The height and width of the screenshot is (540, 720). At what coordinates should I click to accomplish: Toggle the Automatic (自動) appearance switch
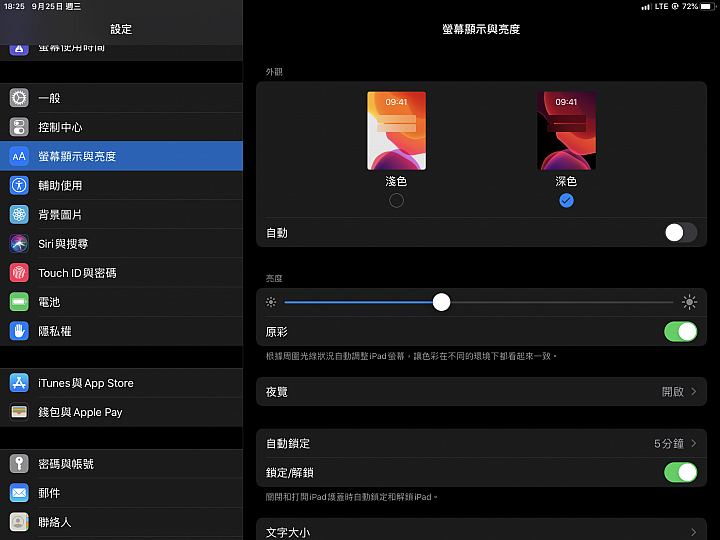point(681,233)
